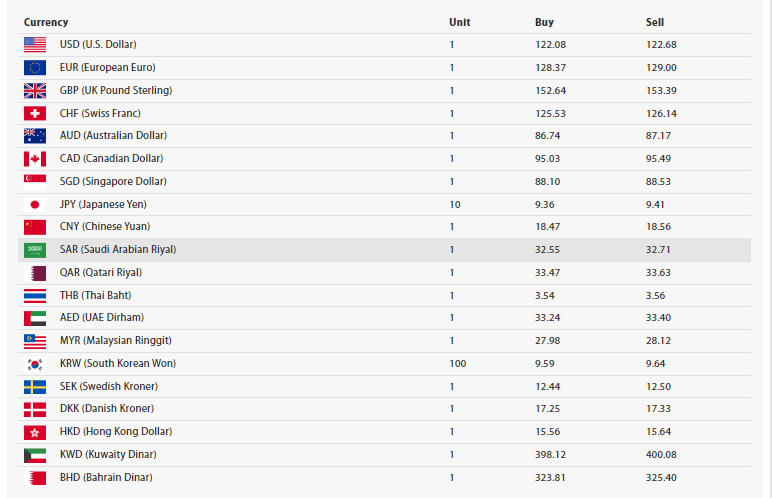Click the Buy column header

click(544, 22)
